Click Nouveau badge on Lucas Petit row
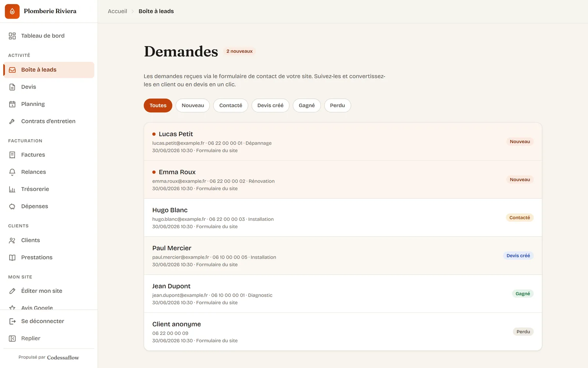The height and width of the screenshot is (368, 588). tap(520, 142)
